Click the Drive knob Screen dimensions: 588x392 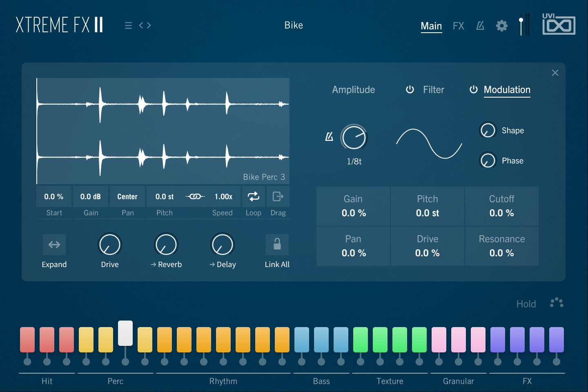point(110,245)
